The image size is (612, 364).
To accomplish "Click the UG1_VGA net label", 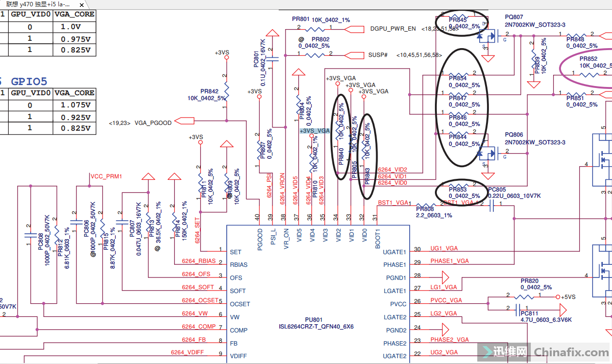I will 444,248.
